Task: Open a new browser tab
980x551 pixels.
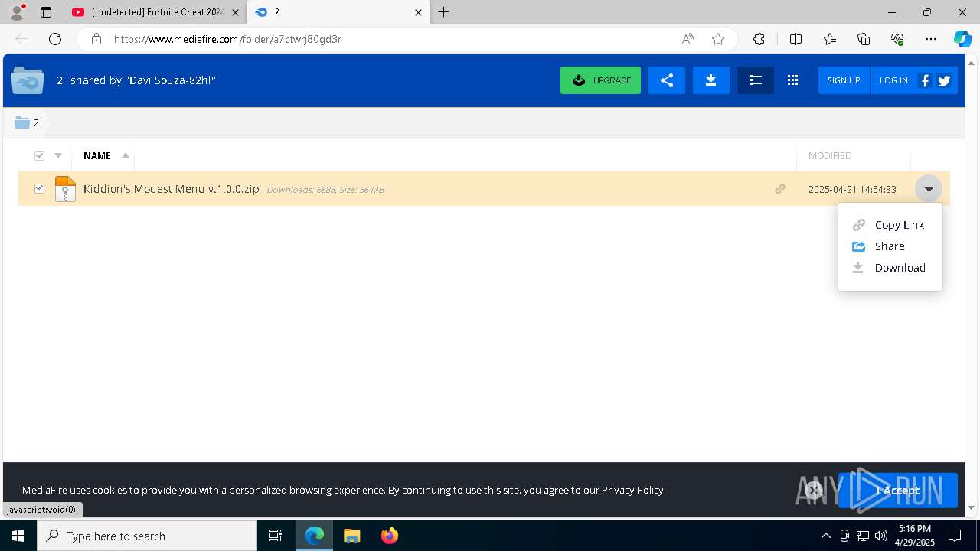Action: [x=443, y=12]
